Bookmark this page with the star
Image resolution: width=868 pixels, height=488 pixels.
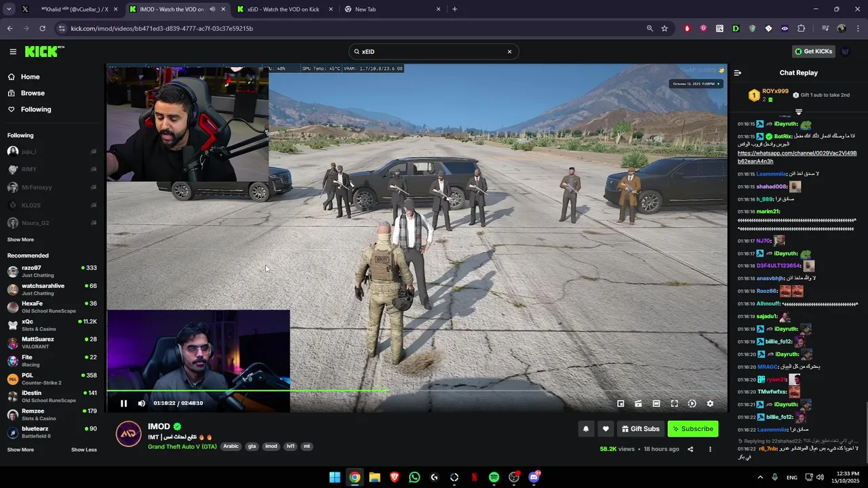click(665, 28)
